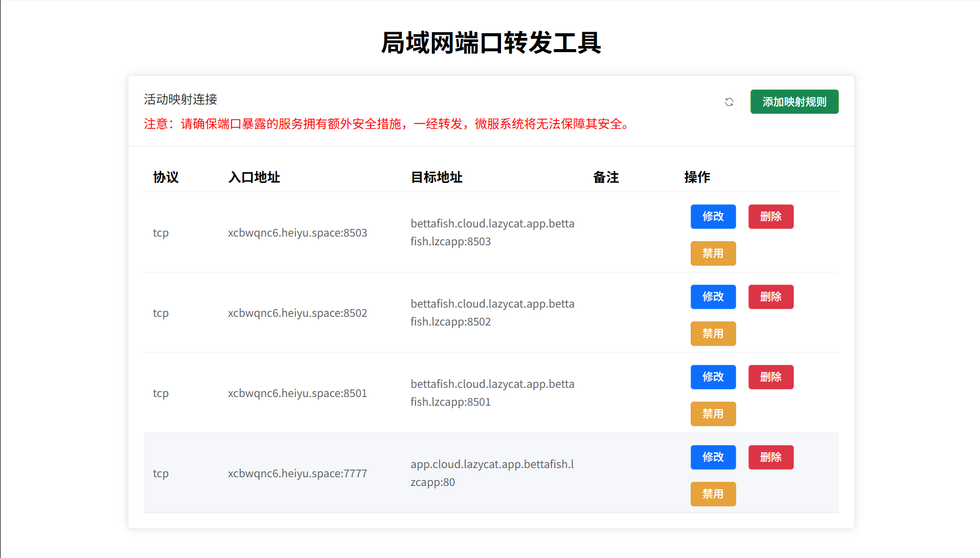Click 修改 for the port 8502 rule

(713, 297)
